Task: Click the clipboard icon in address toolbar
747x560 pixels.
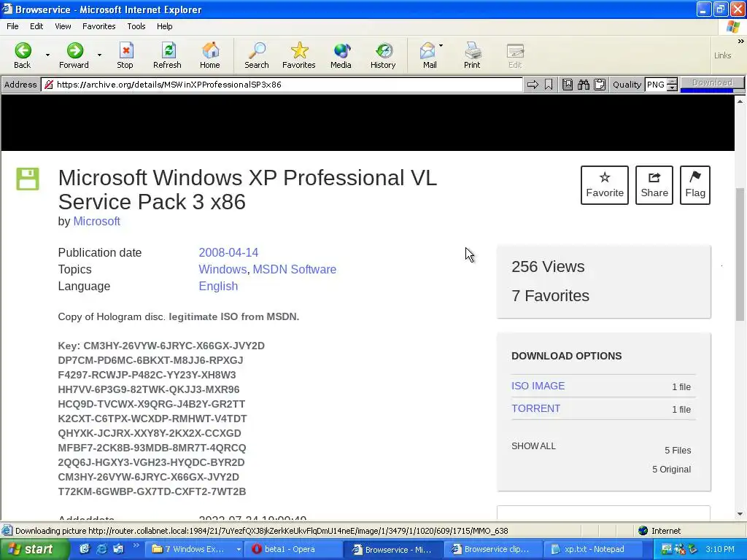Action: point(600,85)
